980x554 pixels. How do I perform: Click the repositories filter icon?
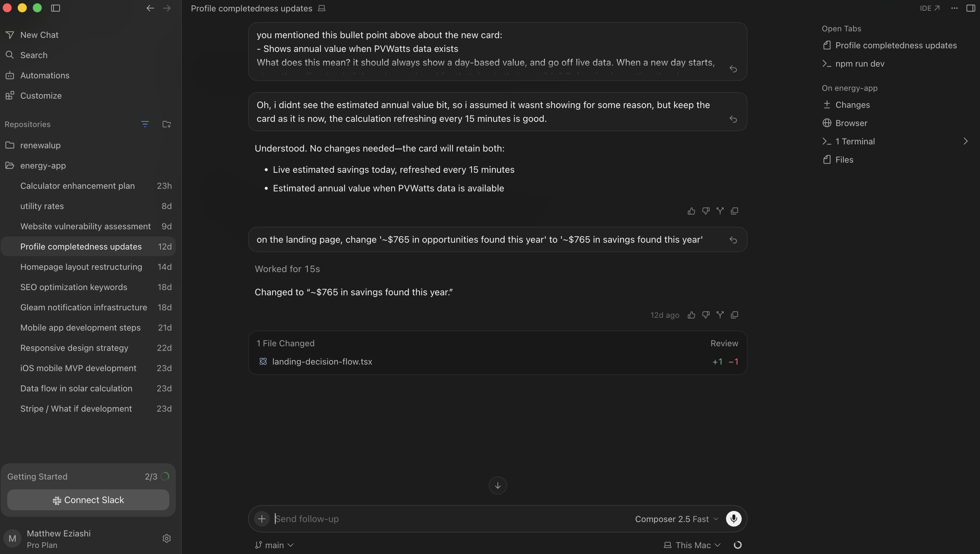pyautogui.click(x=145, y=124)
